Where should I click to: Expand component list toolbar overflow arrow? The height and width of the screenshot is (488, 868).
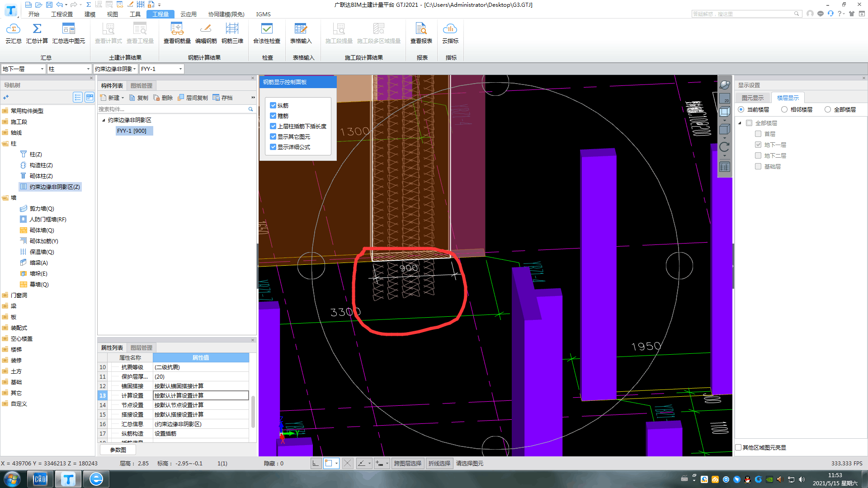253,98
